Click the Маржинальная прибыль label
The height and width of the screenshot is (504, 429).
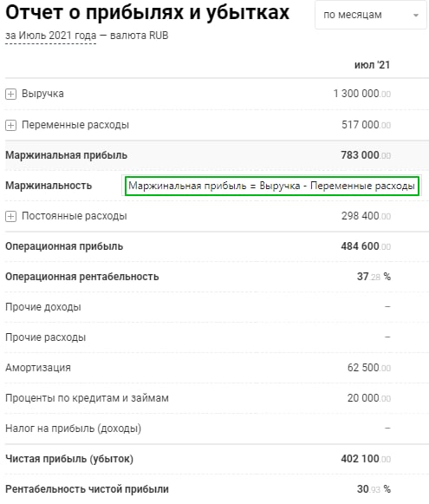tap(66, 155)
